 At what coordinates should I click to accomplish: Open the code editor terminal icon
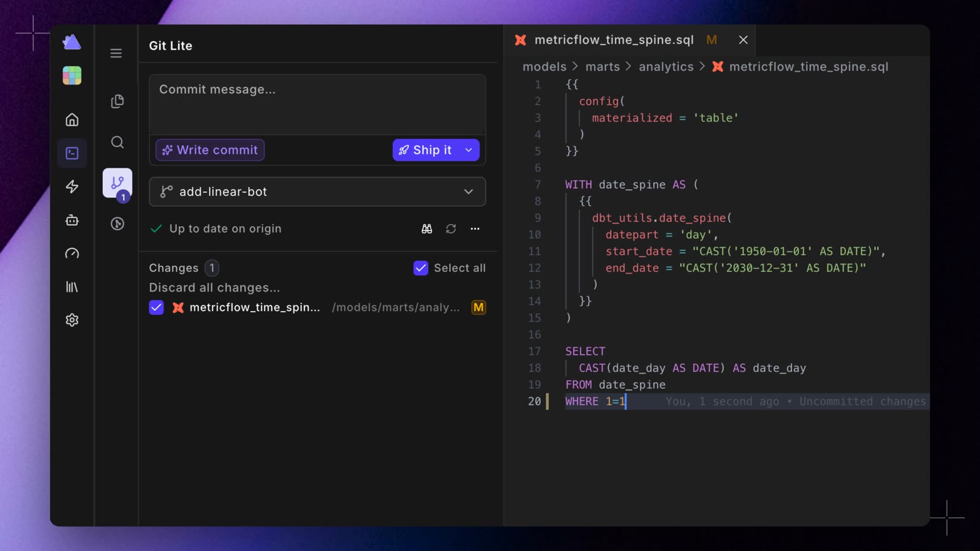coord(72,153)
